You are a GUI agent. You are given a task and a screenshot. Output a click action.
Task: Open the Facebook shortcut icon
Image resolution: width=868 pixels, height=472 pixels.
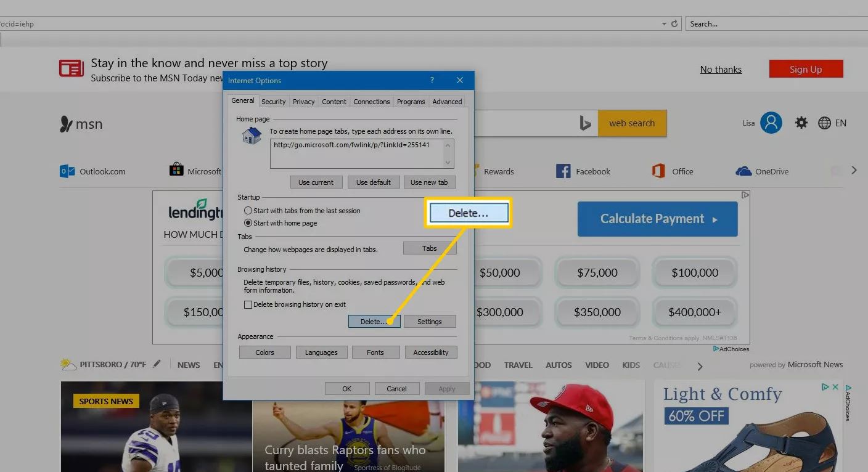[x=563, y=171]
